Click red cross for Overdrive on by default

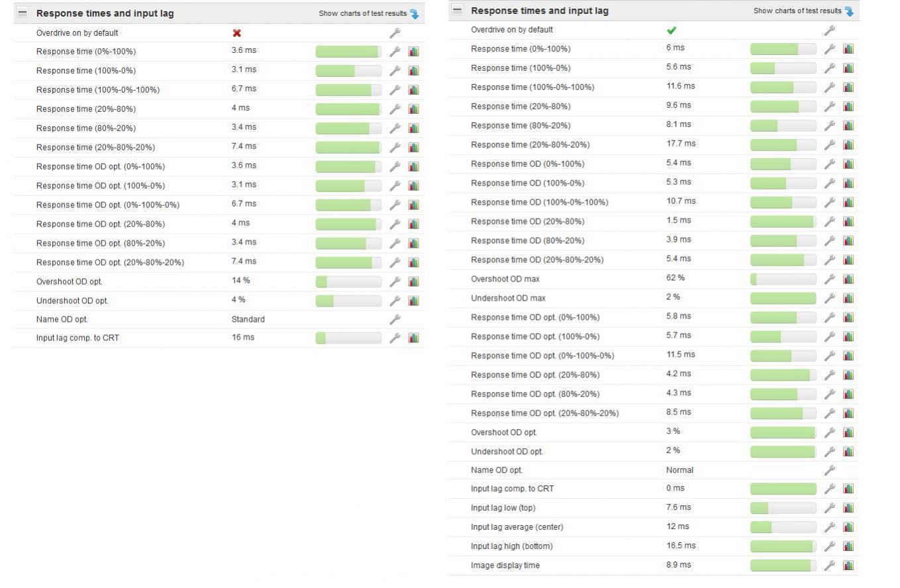point(236,33)
